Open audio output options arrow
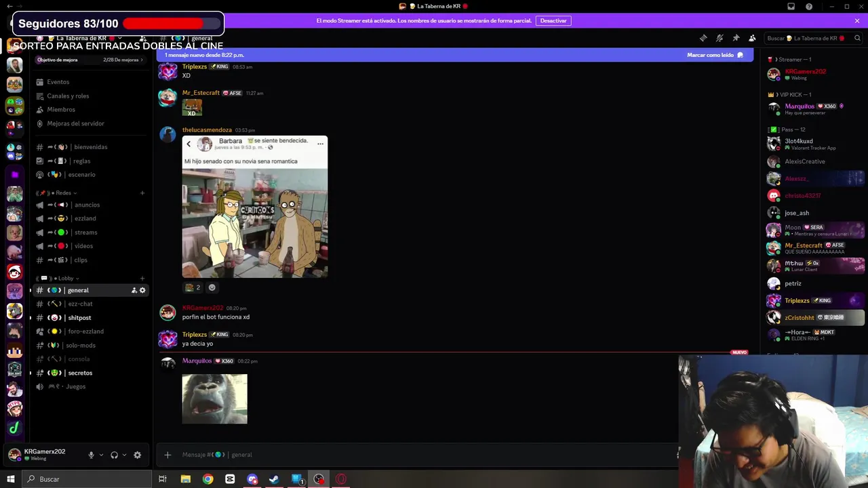 pos(124,455)
